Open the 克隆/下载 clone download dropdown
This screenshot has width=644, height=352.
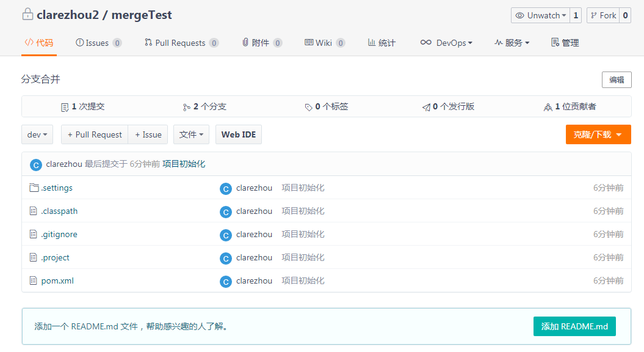(x=598, y=134)
